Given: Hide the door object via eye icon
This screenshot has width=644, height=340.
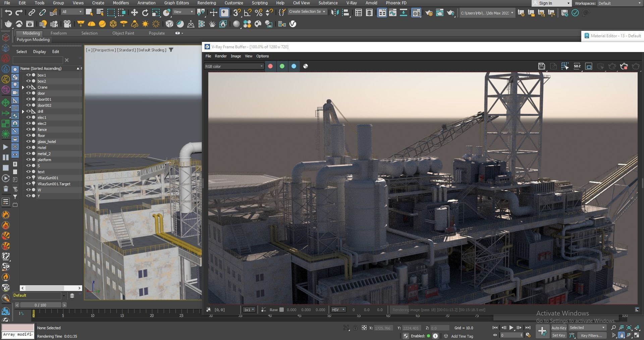Looking at the screenshot, I should [29, 93].
